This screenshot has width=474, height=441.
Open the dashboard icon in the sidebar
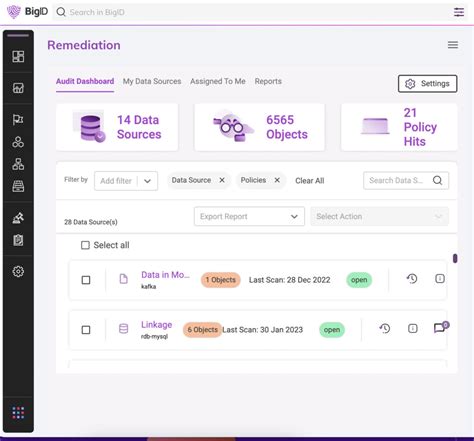coord(18,56)
